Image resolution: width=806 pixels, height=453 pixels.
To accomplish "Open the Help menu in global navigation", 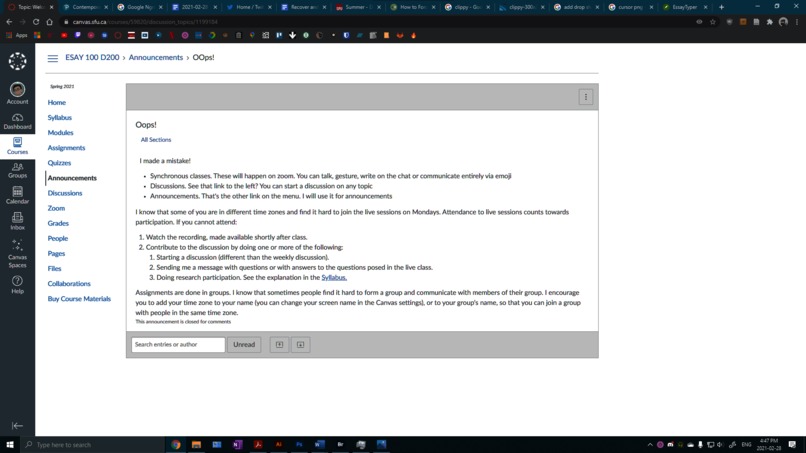I will 17,284.
